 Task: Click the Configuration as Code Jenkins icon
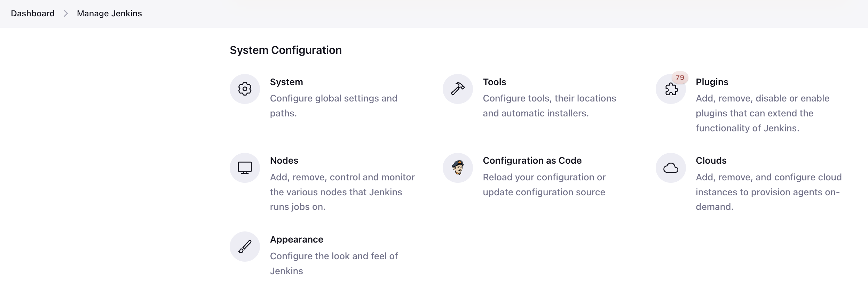point(458,168)
